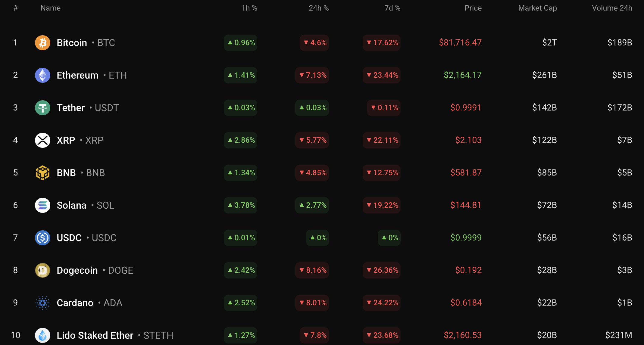The width and height of the screenshot is (644, 345).
Task: Sort by Volume 24h column header
Action: point(612,8)
